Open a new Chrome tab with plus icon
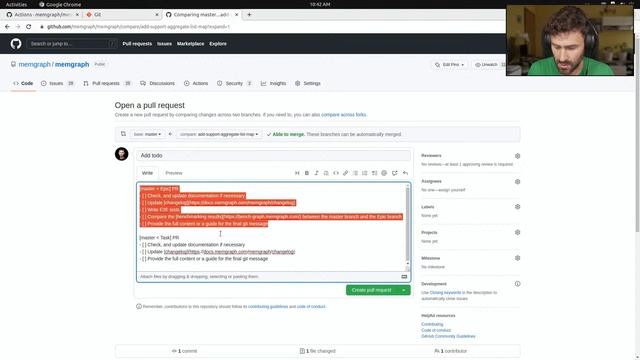The image size is (640, 360). coord(249,15)
